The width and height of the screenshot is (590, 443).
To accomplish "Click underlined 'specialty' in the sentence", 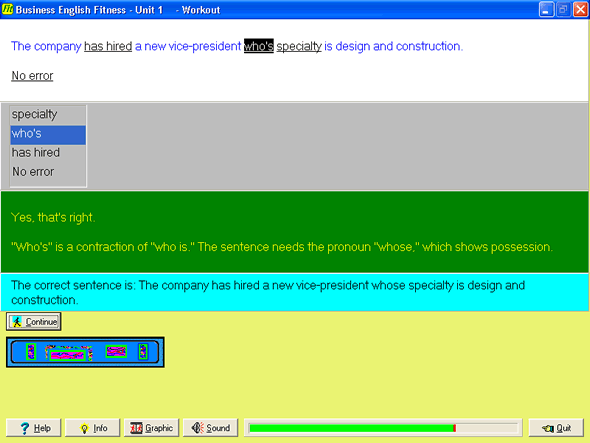I will [x=299, y=47].
